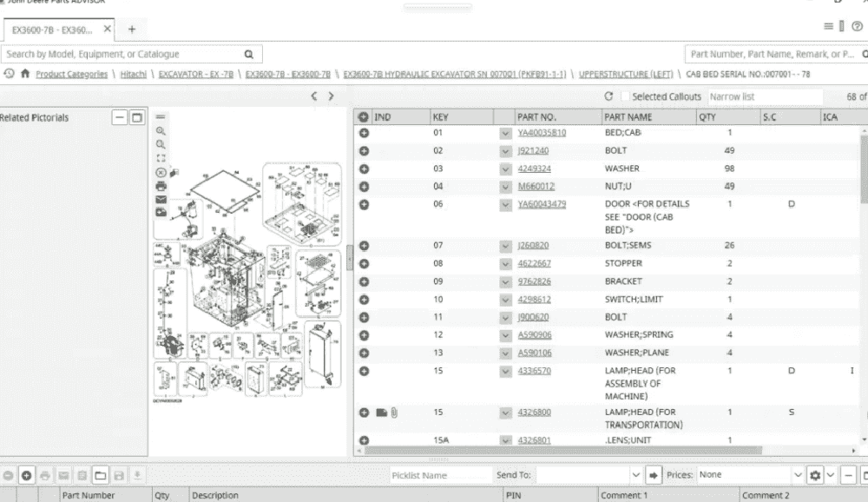The image size is (868, 502).
Task: Click the Narrow list filter field
Action: (x=765, y=96)
